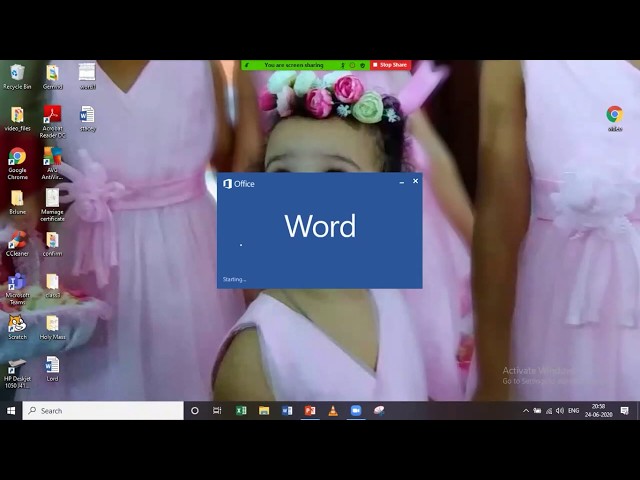Open the Chrome shortcut at right edge of desktop
Viewport: 640px width, 480px height.
[x=615, y=118]
